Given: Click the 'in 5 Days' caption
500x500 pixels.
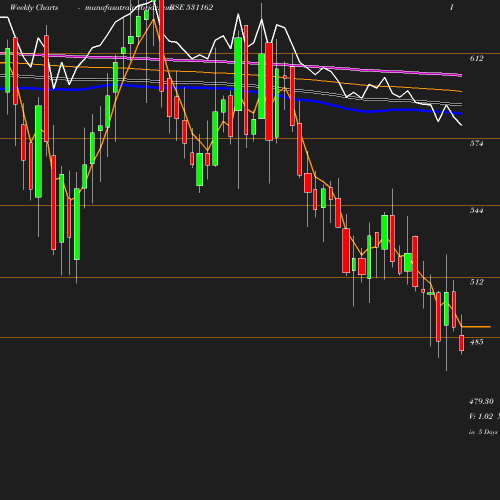Looking at the screenshot, I should tap(483, 432).
